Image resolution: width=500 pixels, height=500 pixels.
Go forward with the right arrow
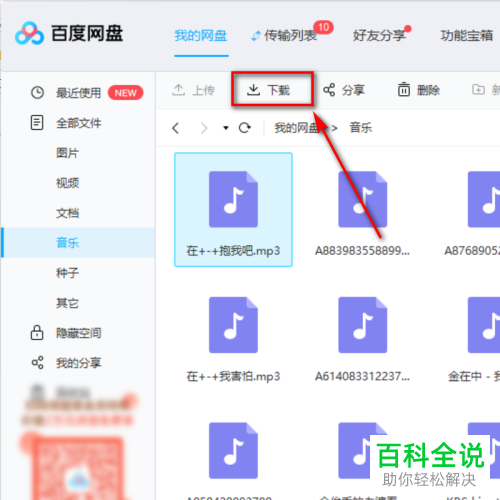(204, 128)
